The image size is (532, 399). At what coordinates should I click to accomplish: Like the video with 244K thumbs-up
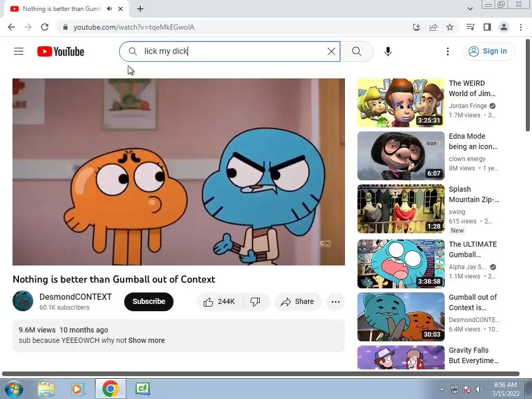(x=219, y=302)
